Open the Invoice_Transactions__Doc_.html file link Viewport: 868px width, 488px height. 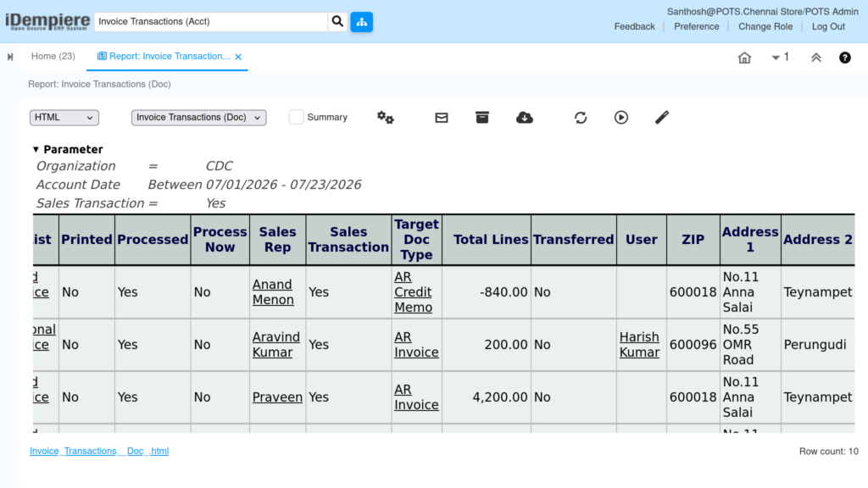pyautogui.click(x=99, y=451)
